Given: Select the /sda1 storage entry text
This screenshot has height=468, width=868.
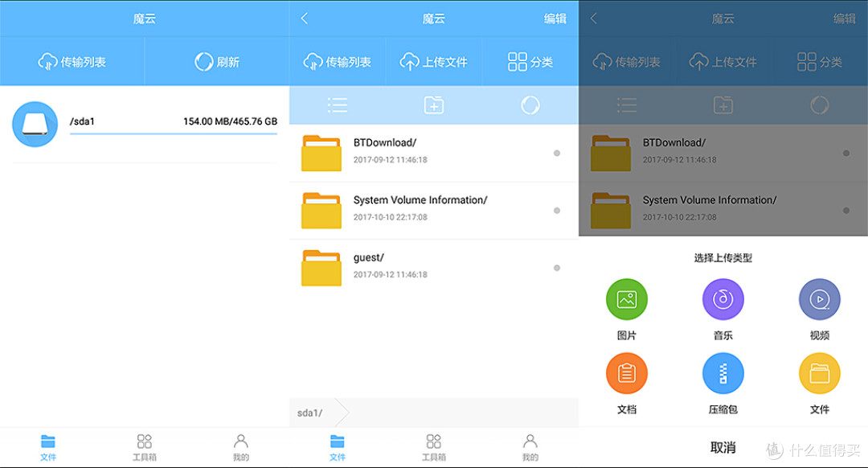Looking at the screenshot, I should [82, 121].
